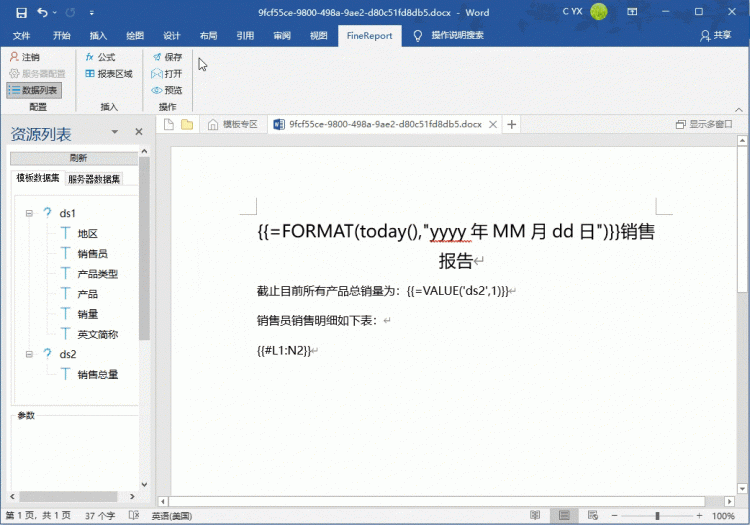Select the 产品 field under ds1
The image size is (750, 525).
click(88, 294)
